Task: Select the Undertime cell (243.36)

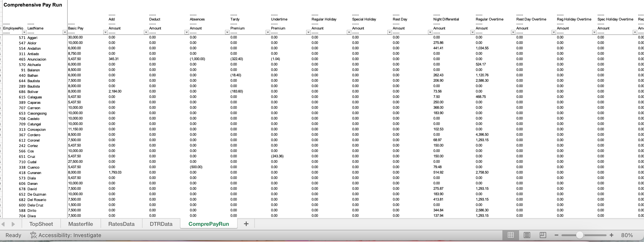Action: (x=277, y=156)
